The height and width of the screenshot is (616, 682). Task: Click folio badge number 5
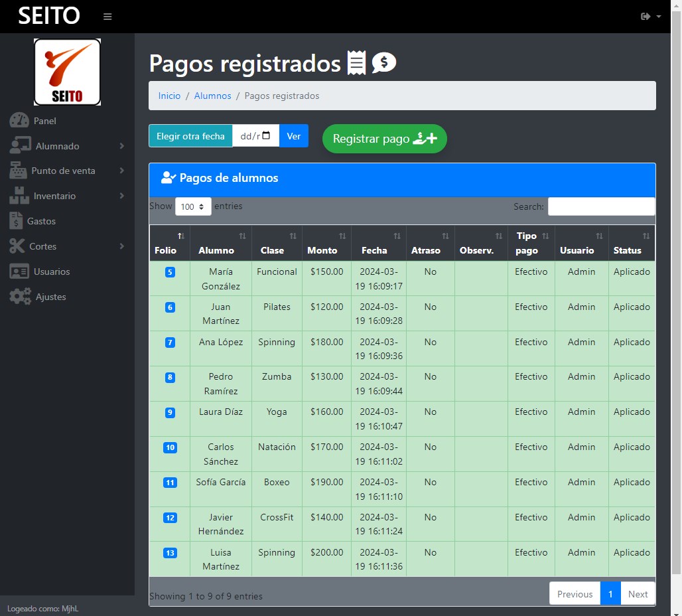pos(170,272)
